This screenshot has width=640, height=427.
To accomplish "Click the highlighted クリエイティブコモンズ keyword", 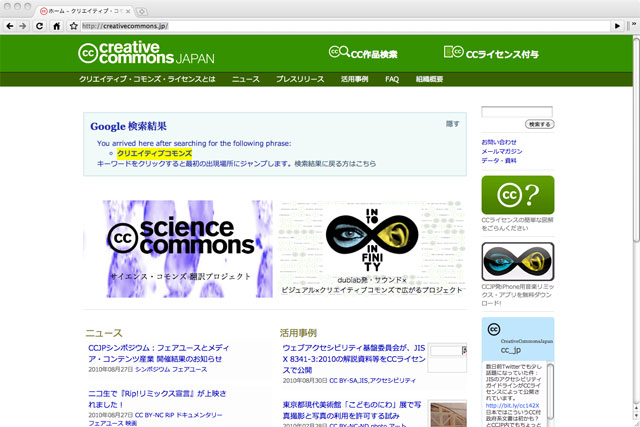I will [x=154, y=153].
